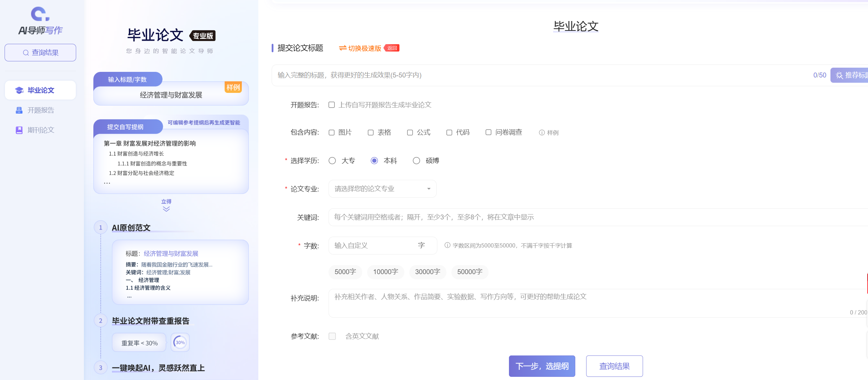Click the magic icon on 推荐标题 button

tap(839, 75)
